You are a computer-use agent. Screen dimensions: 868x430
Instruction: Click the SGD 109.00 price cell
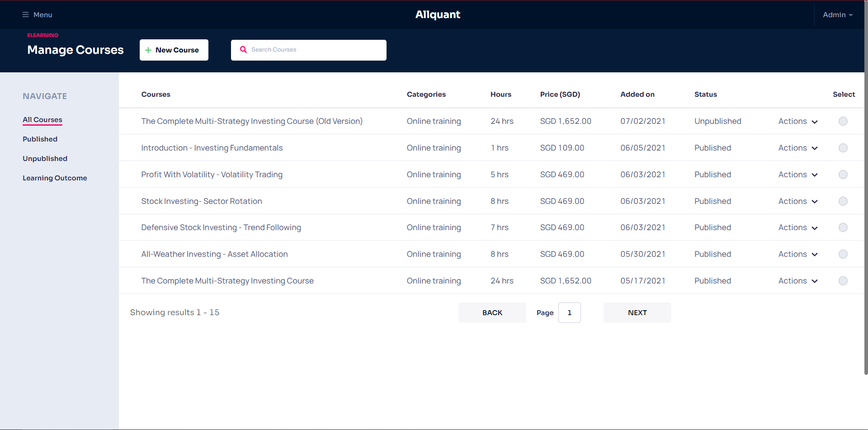tap(562, 148)
